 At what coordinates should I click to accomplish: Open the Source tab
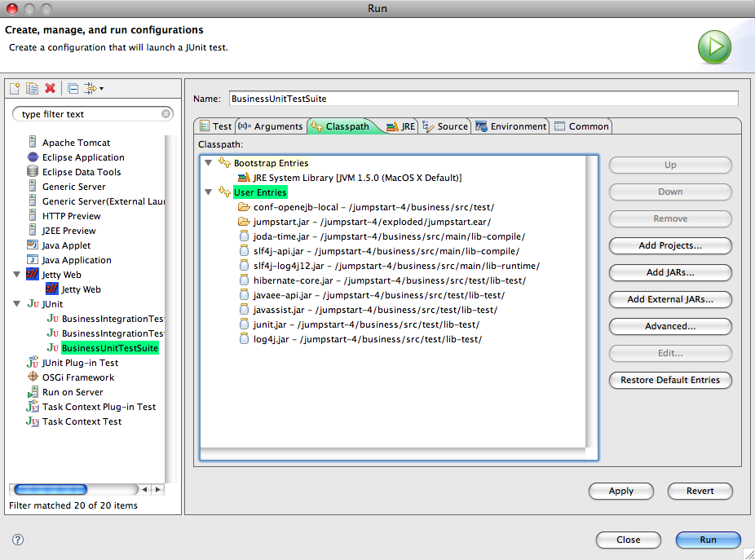coord(445,126)
